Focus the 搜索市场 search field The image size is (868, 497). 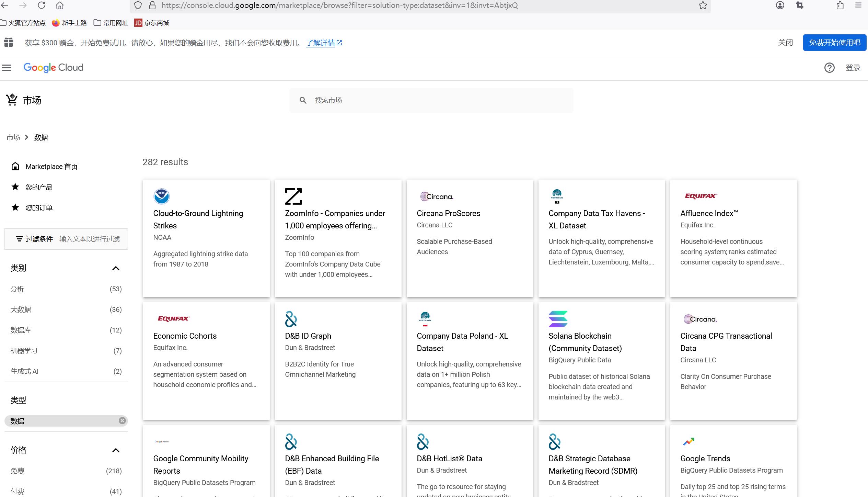point(431,100)
